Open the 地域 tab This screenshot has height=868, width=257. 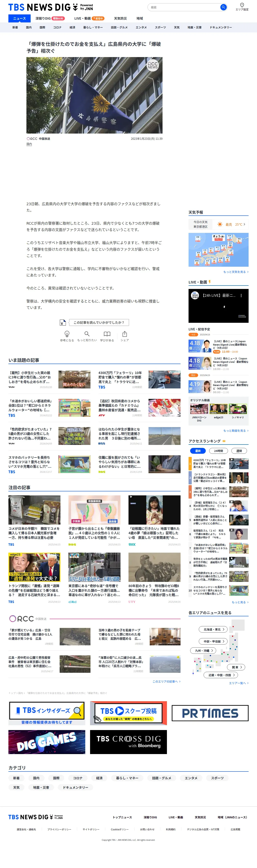tap(140, 19)
